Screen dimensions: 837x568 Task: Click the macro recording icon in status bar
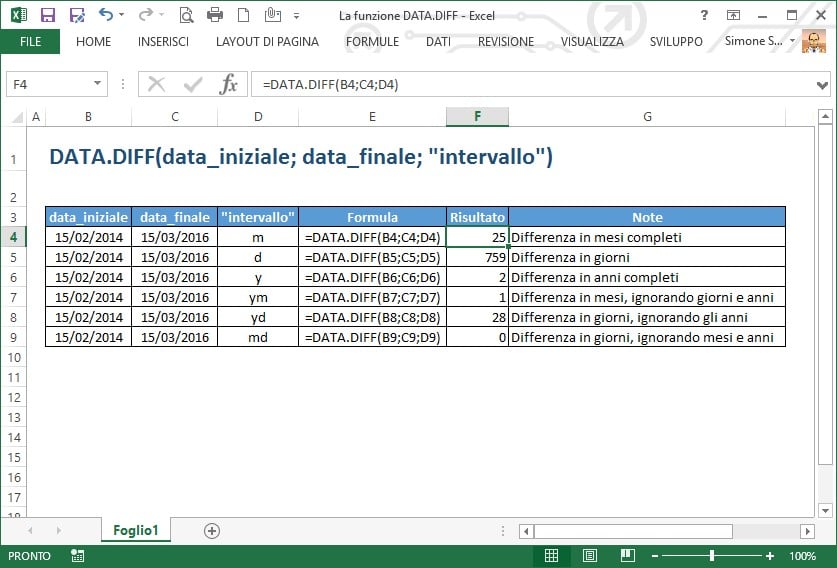pos(77,556)
